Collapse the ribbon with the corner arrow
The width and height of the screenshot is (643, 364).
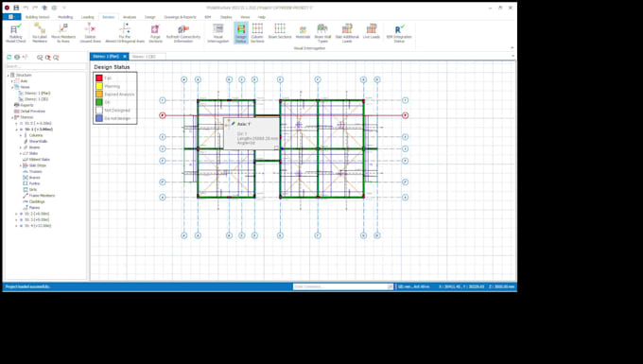point(512,48)
